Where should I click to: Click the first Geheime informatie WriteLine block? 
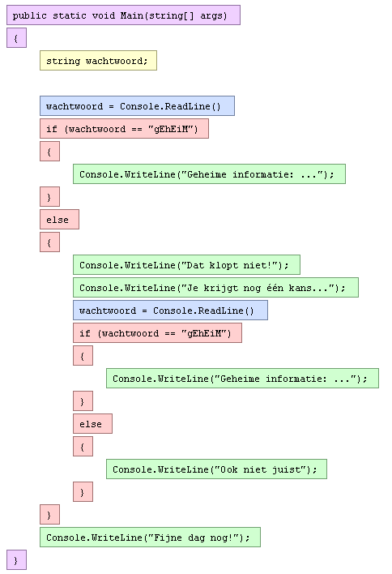209,173
